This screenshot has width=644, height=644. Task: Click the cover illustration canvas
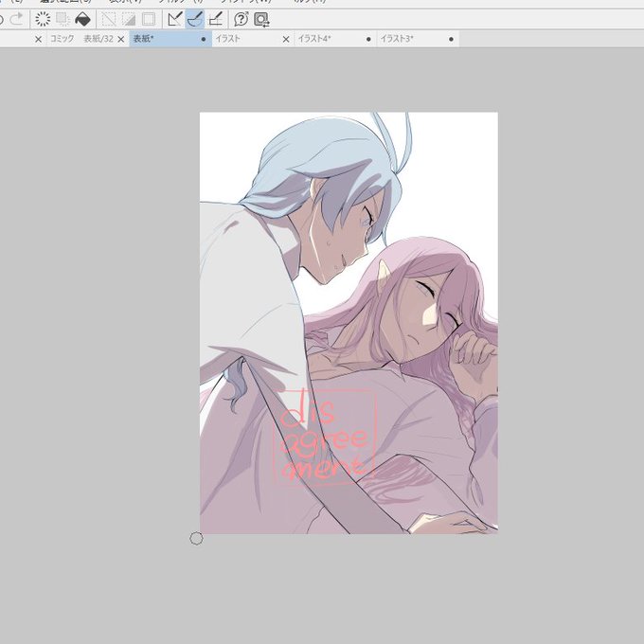pyautogui.click(x=349, y=323)
